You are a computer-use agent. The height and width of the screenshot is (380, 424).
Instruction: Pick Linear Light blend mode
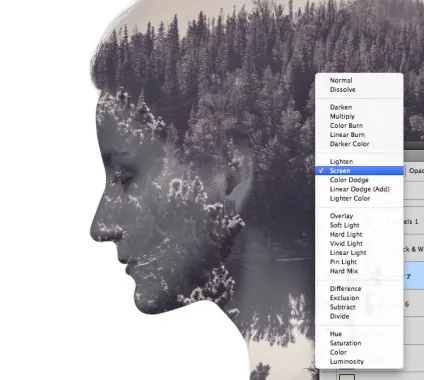tap(359, 253)
